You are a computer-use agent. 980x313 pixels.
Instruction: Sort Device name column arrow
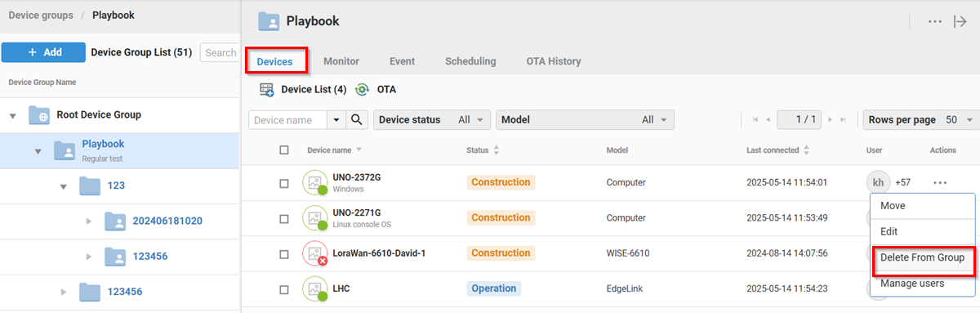359,150
